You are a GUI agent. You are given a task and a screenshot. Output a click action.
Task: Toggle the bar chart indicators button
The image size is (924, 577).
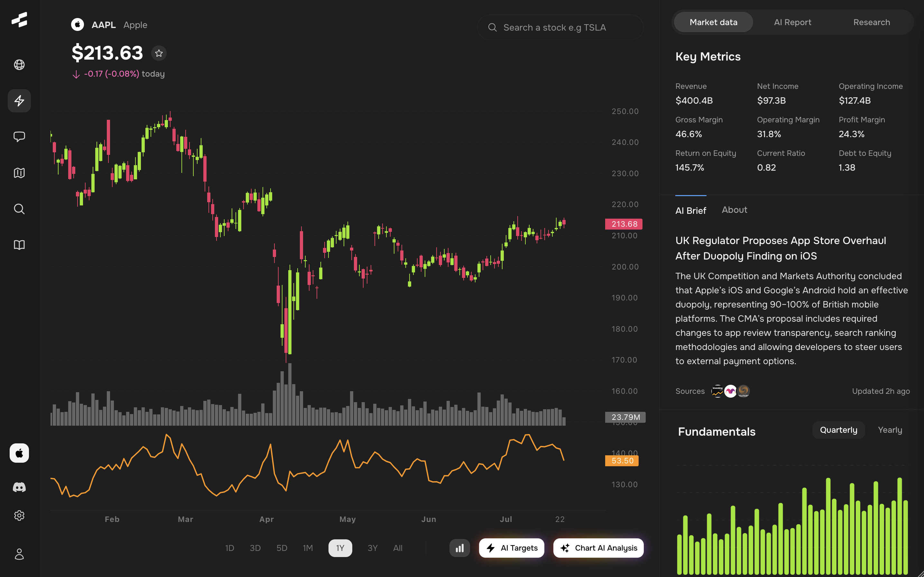(460, 548)
